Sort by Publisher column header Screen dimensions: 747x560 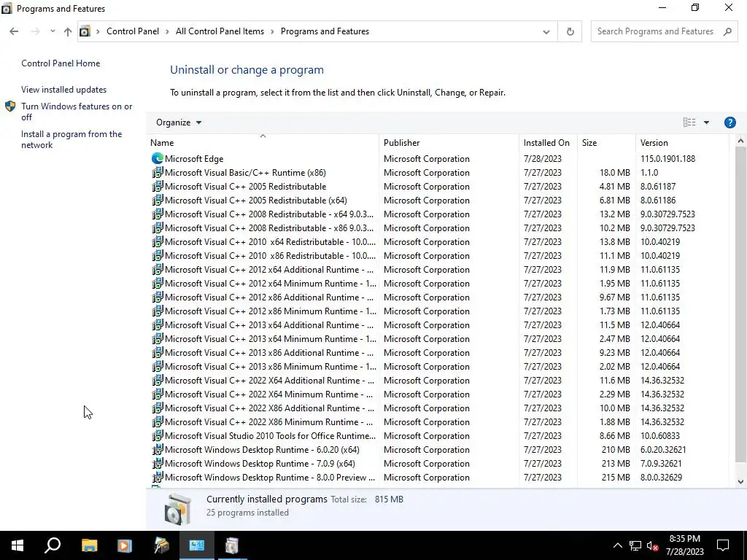(449, 142)
